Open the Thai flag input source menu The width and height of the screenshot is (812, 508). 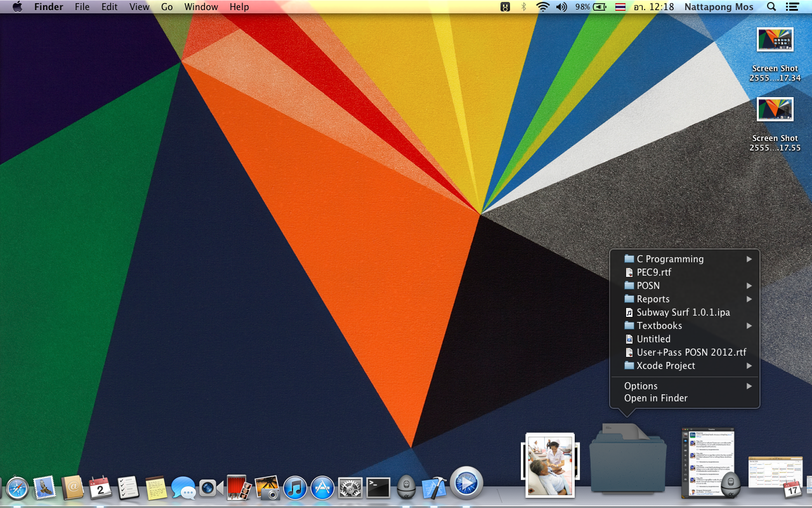(x=620, y=7)
